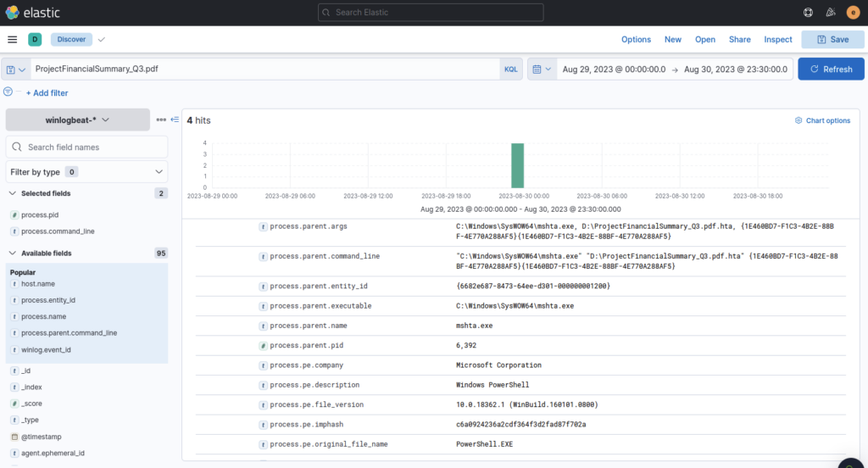Collapse the Available fields section
The height and width of the screenshot is (468, 868).
click(12, 253)
